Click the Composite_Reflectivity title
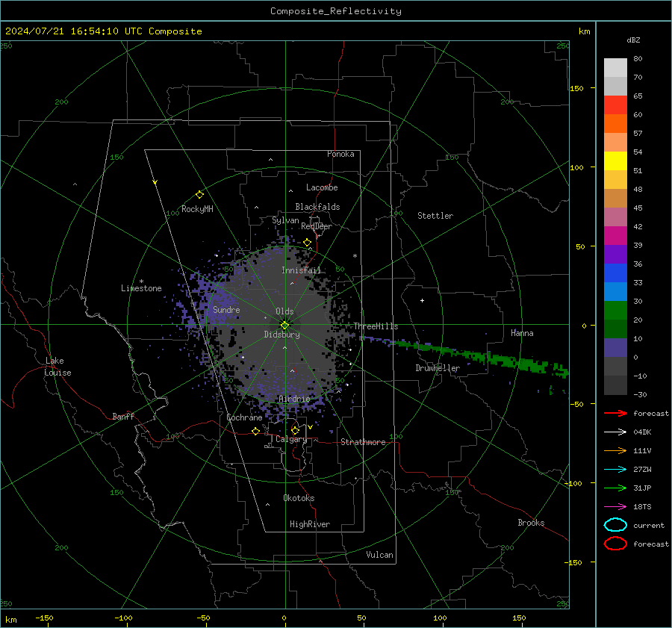The image size is (672, 628). 336,11
